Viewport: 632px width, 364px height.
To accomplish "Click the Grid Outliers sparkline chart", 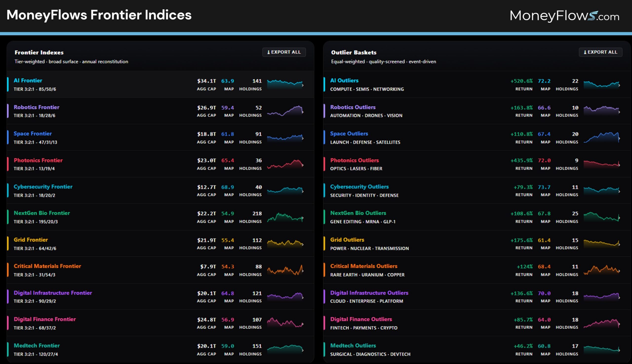I will [x=602, y=244].
